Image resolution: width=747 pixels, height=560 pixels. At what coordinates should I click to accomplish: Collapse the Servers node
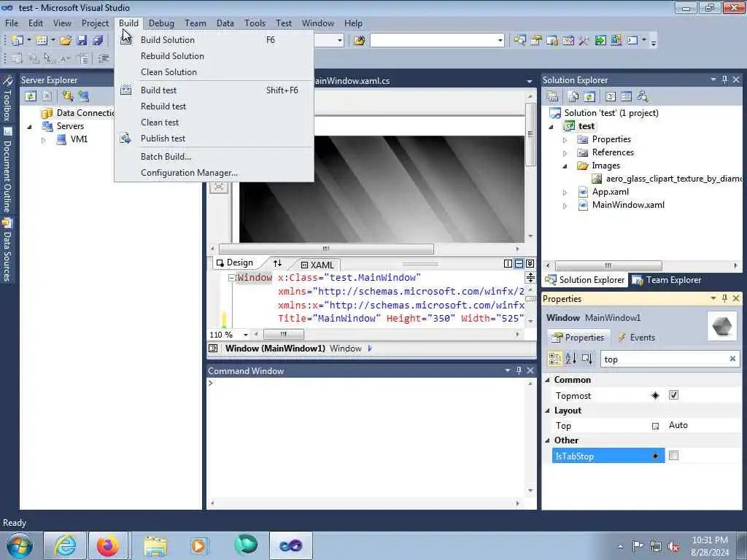pyautogui.click(x=30, y=127)
